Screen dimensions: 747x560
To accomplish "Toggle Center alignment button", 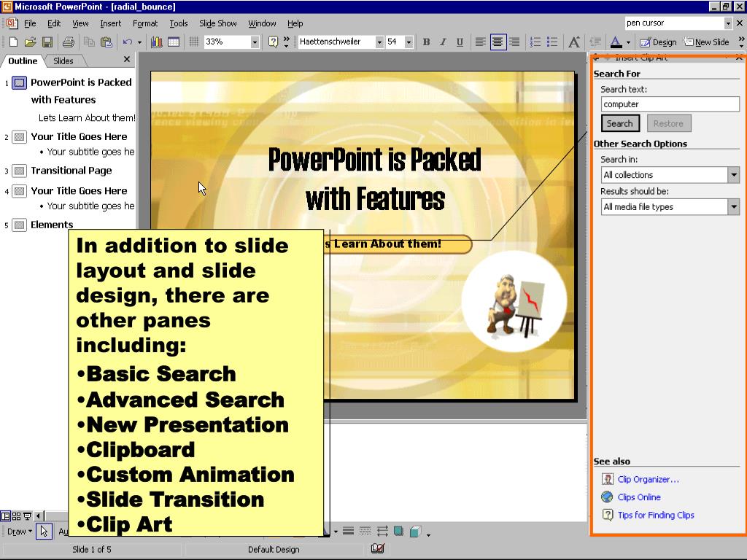I will pyautogui.click(x=498, y=42).
